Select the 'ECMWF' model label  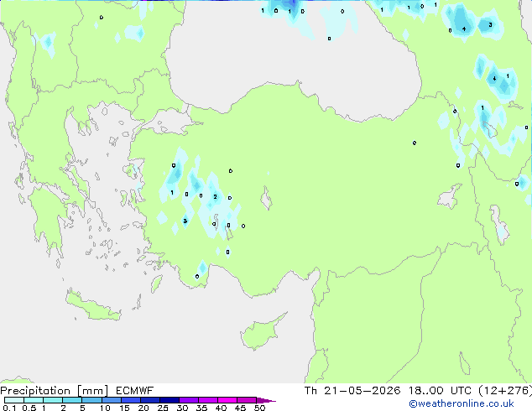pos(135,391)
